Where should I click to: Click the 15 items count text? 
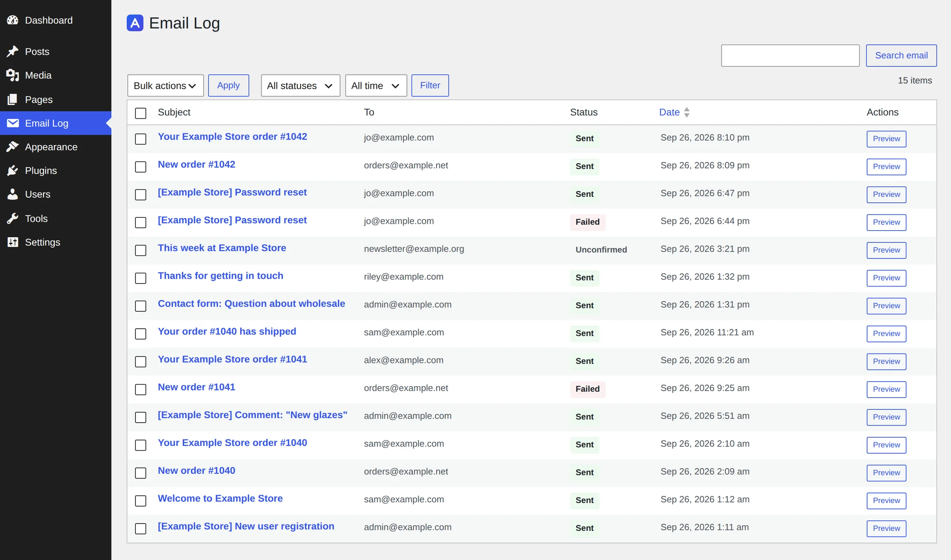tap(915, 80)
